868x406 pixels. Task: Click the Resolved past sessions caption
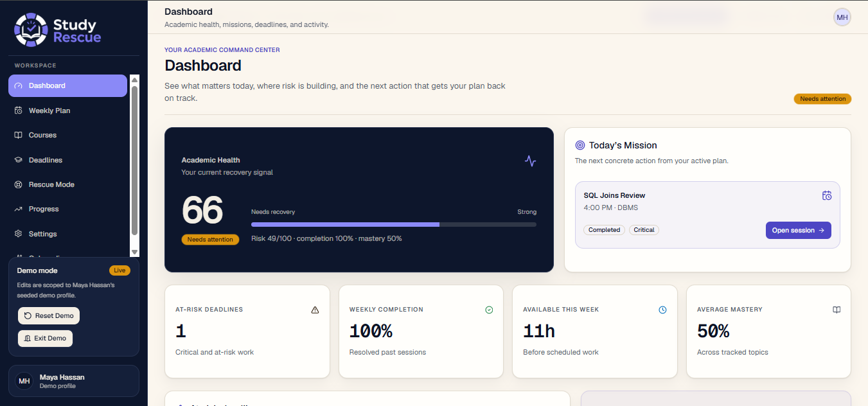(387, 352)
